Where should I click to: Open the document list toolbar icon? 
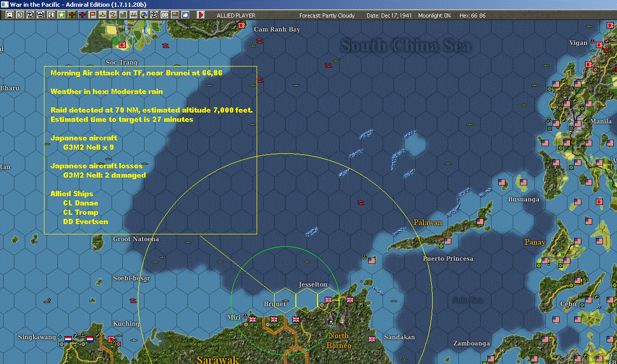pos(20,15)
